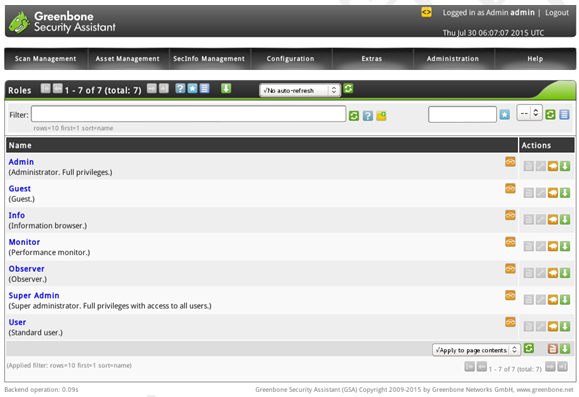The width and height of the screenshot is (579, 397).
Task: Export the Guest role
Action: tap(565, 193)
